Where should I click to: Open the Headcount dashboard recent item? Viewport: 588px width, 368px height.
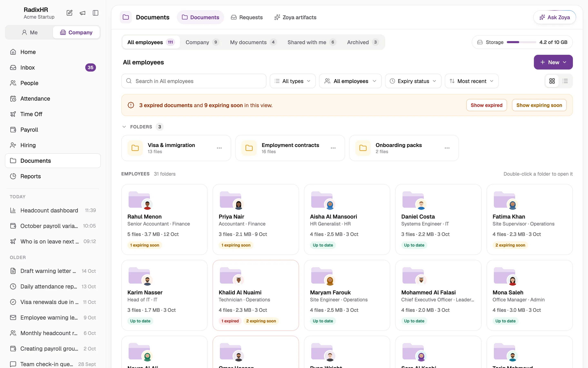(53, 210)
